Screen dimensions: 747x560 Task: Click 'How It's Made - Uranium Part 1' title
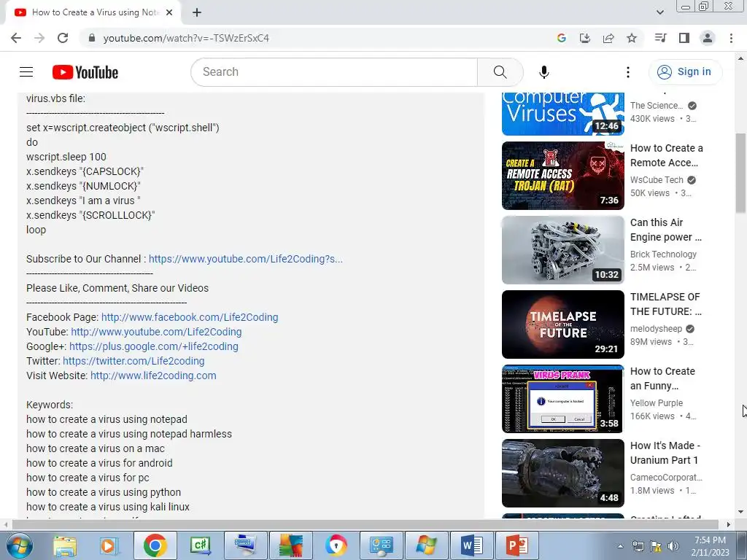[665, 452]
